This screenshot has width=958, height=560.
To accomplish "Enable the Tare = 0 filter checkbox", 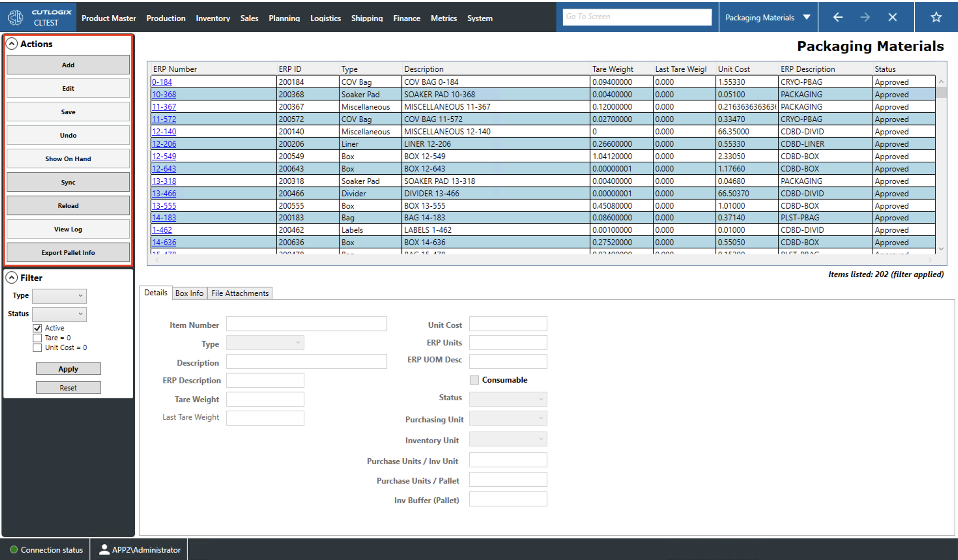I will (x=37, y=338).
